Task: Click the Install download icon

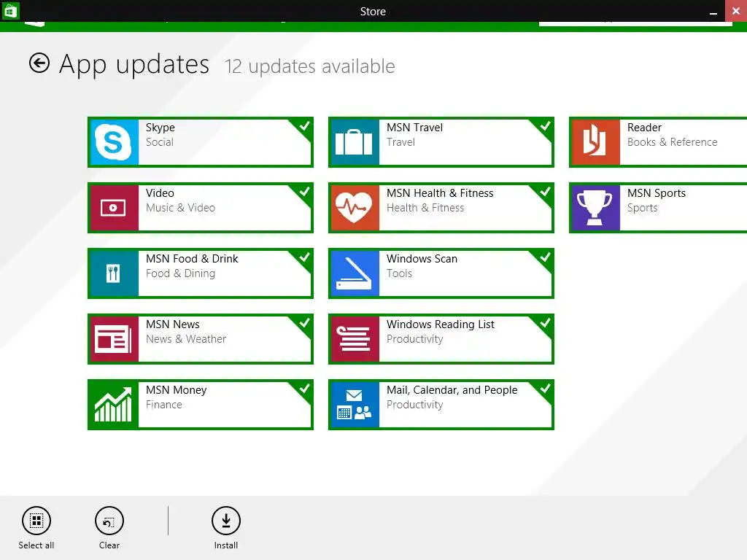Action: (226, 521)
